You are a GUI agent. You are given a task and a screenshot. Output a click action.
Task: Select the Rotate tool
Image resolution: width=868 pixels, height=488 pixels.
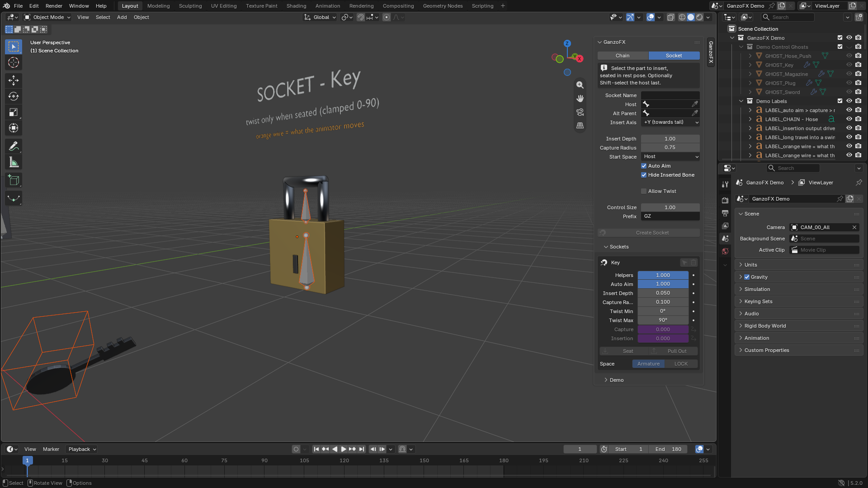(x=14, y=96)
